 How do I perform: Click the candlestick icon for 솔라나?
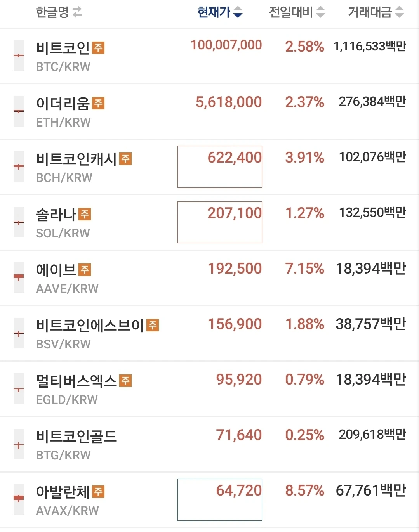click(19, 222)
